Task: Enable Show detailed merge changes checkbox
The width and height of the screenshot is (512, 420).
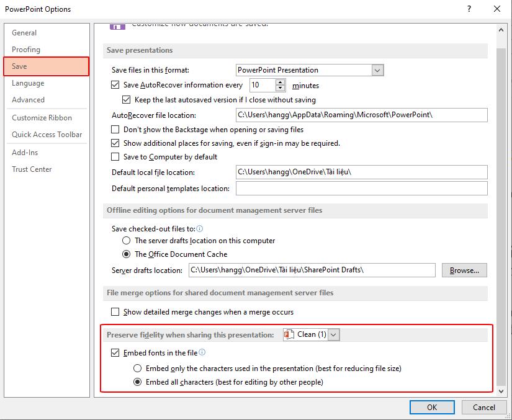Action: (115, 311)
